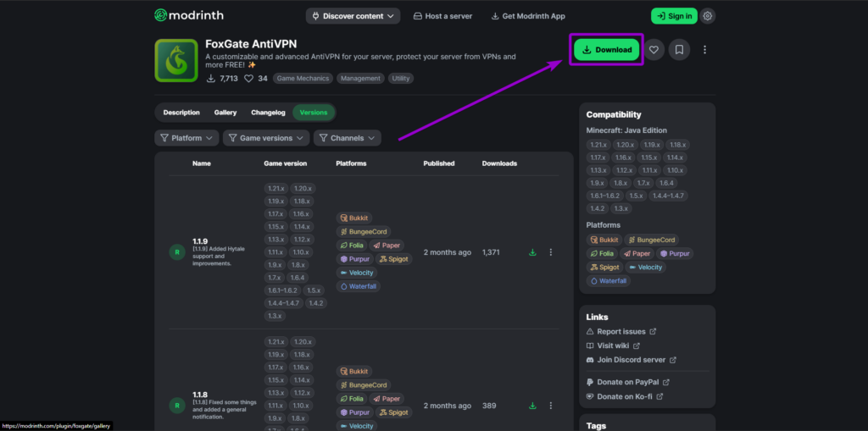Open Donate on Ko-fi link

pos(625,396)
